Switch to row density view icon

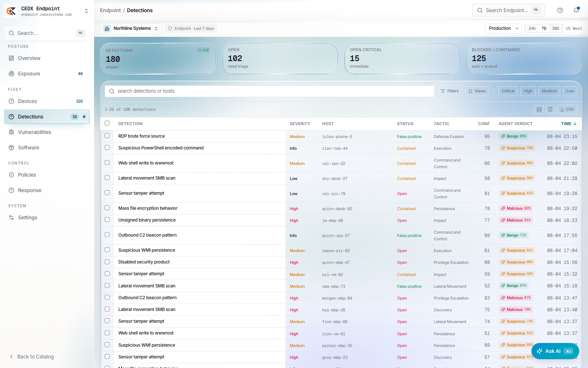tap(539, 109)
